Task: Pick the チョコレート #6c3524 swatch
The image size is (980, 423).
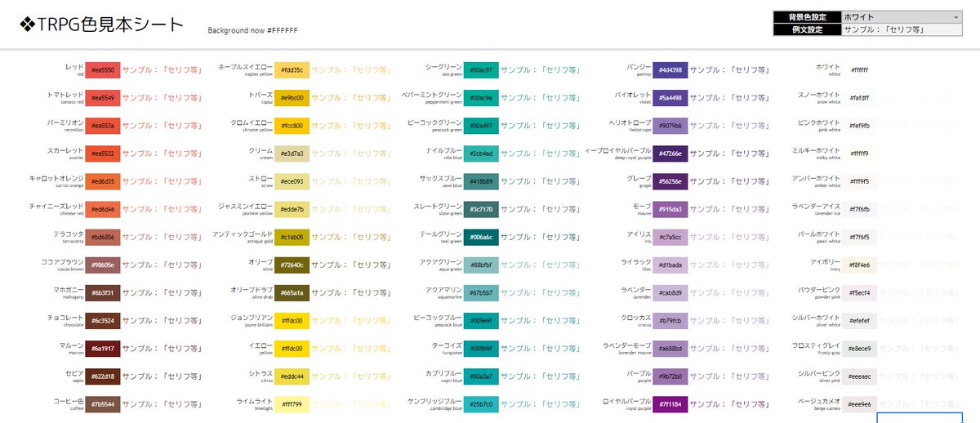Action: pyautogui.click(x=103, y=320)
